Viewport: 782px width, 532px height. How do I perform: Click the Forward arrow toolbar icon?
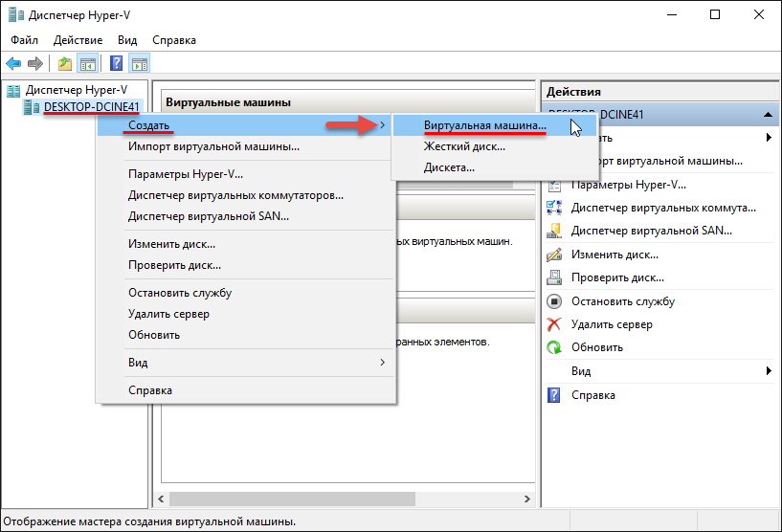(x=34, y=63)
